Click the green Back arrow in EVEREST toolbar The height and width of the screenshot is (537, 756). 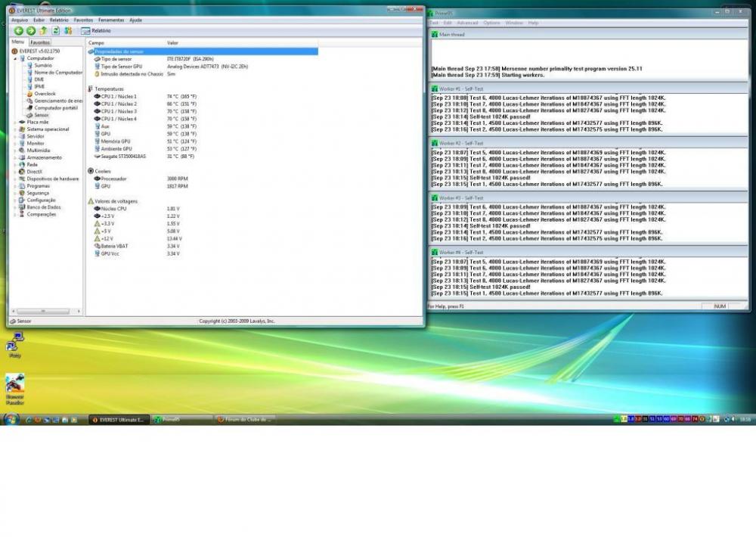[19, 31]
